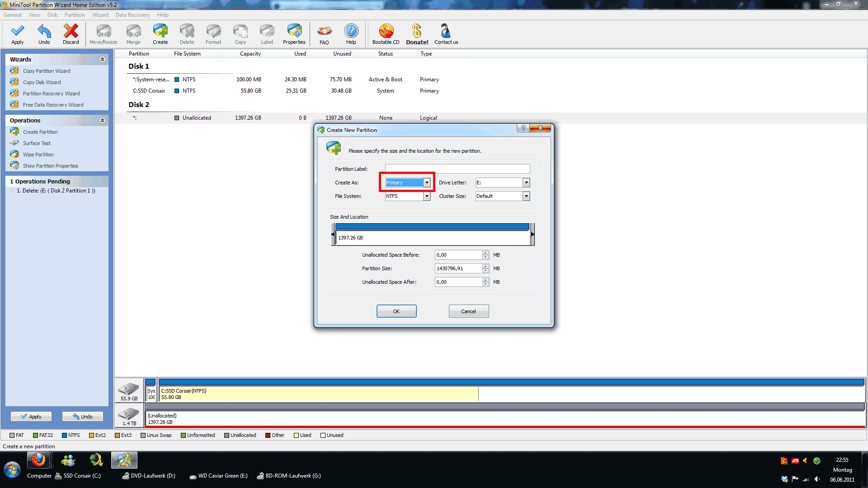Increase Unallocated Space Before with up arrow
The image size is (868, 488).
click(486, 253)
